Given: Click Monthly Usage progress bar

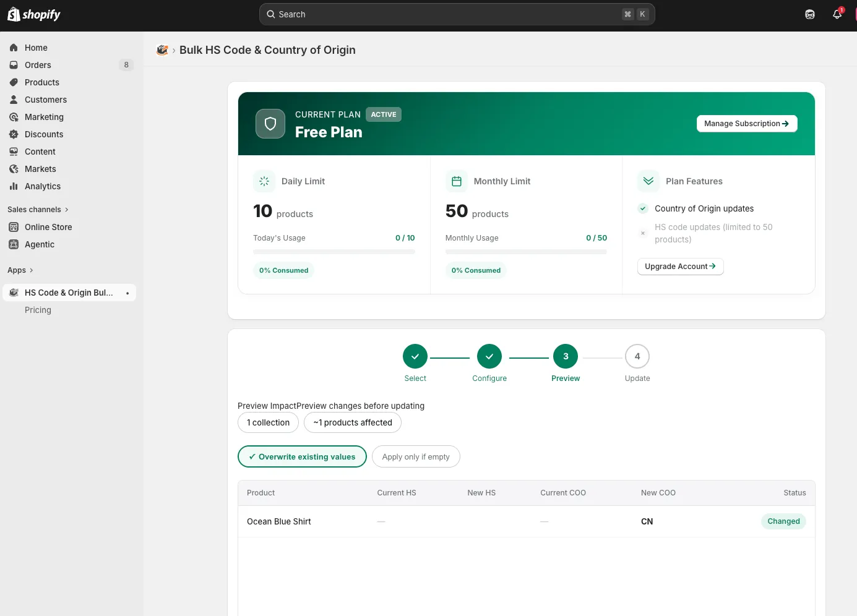Looking at the screenshot, I should click(x=526, y=252).
